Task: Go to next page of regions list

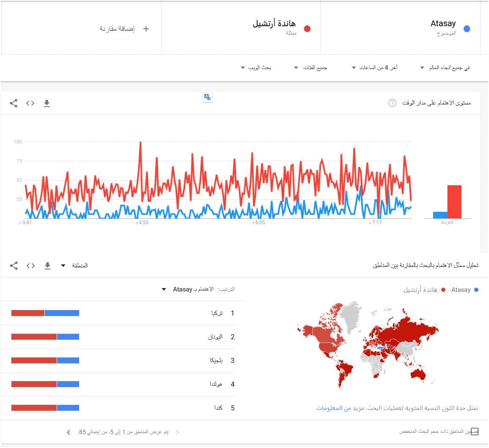Action: 69,432
